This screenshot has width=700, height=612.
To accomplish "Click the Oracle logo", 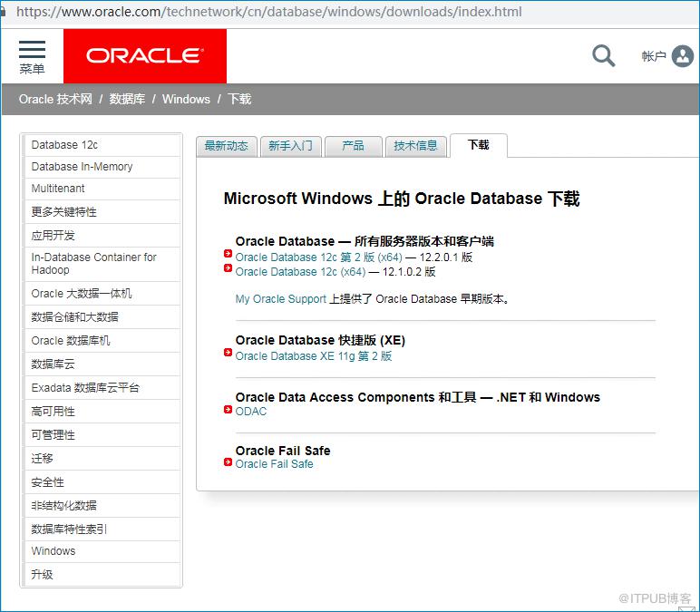I will pos(145,56).
